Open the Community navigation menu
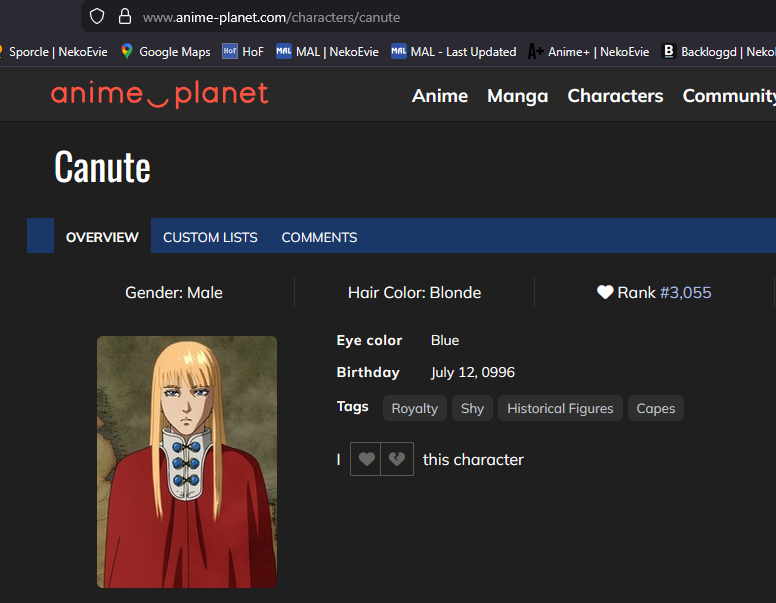Screen dimensions: 776x603 tap(729, 96)
